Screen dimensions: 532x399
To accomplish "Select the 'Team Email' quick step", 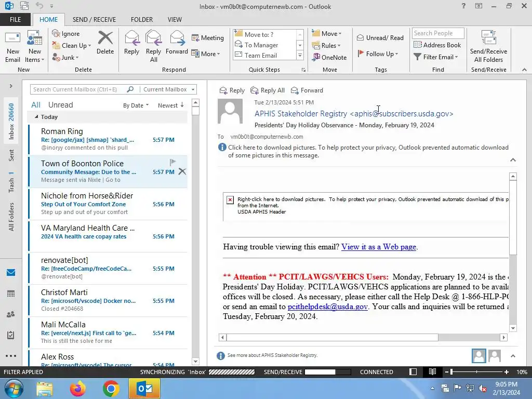I will point(264,55).
